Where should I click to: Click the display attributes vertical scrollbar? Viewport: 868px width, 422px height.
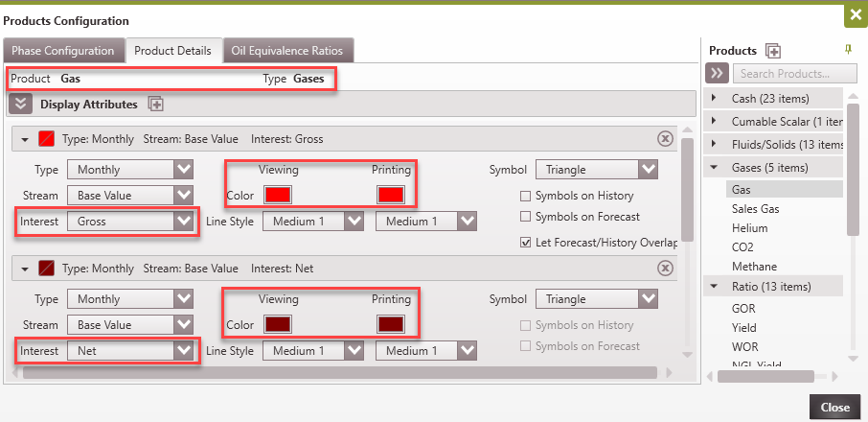point(687,189)
